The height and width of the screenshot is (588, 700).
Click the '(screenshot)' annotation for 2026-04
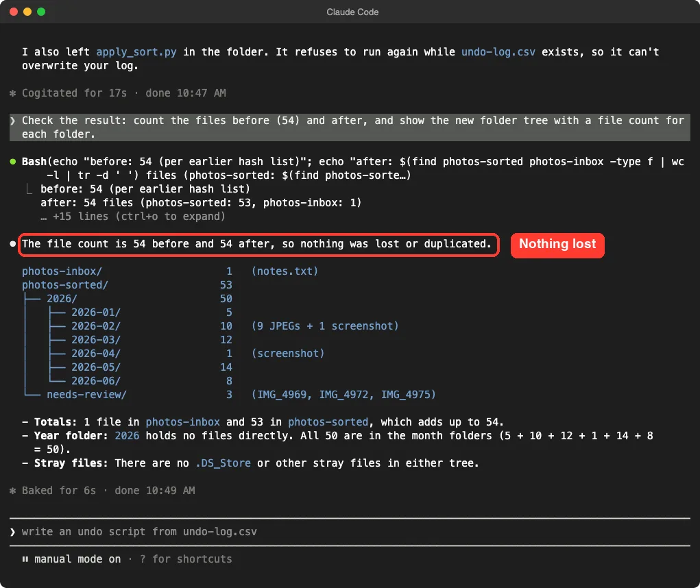[x=288, y=354]
